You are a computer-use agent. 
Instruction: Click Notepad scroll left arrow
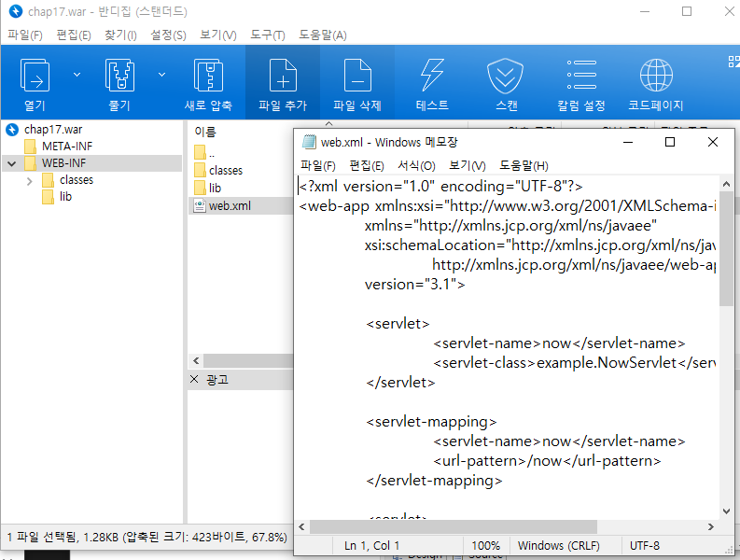pyautogui.click(x=302, y=526)
